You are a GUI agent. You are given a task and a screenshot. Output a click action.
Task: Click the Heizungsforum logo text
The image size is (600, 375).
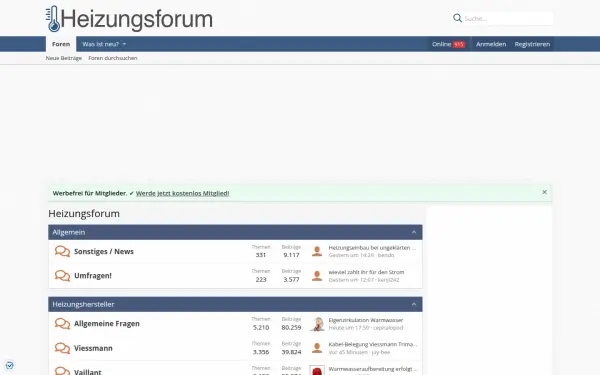pyautogui.click(x=137, y=19)
